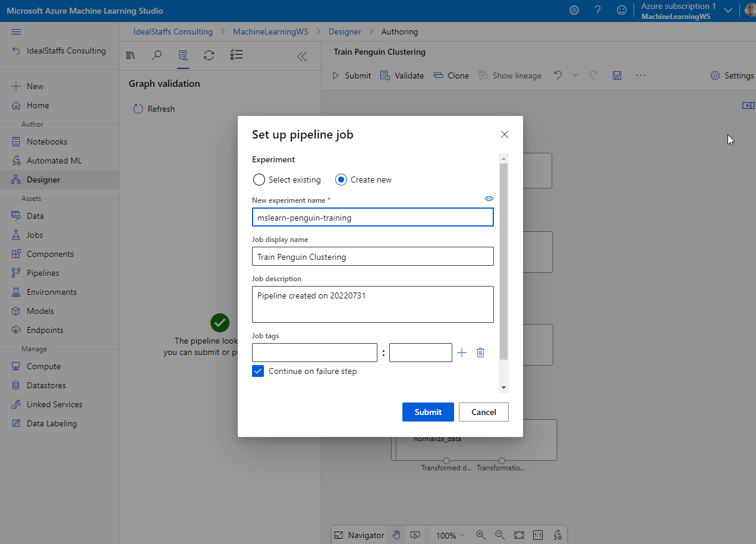Image resolution: width=756 pixels, height=544 pixels.
Task: Click the Job display name field
Action: click(373, 257)
